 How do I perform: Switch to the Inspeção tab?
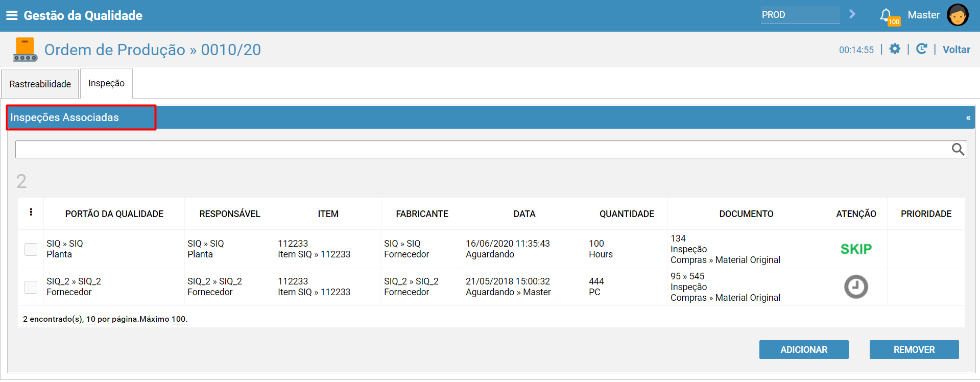[x=106, y=83]
